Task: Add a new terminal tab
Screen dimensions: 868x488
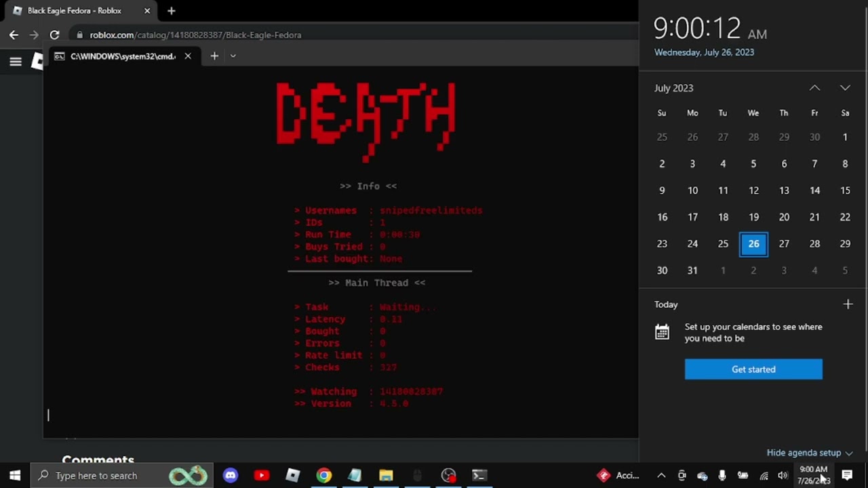Action: click(x=214, y=56)
